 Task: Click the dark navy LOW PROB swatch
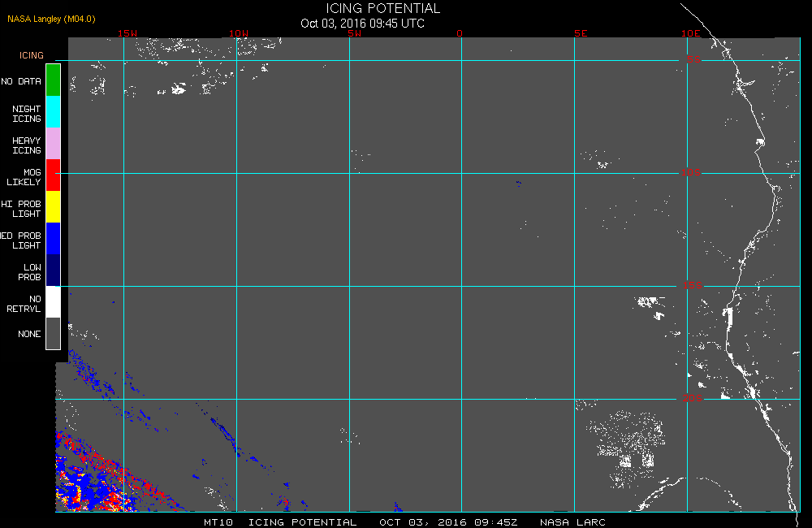click(x=54, y=270)
